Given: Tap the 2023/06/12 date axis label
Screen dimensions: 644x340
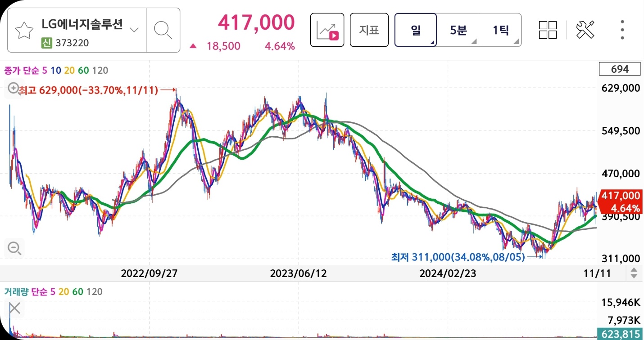Looking at the screenshot, I should pos(299,273).
